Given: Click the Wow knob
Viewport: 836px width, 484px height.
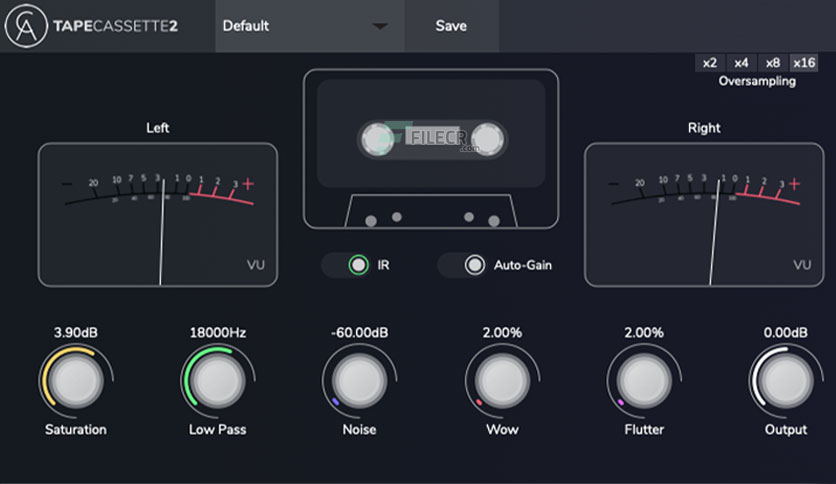Looking at the screenshot, I should pos(502,381).
